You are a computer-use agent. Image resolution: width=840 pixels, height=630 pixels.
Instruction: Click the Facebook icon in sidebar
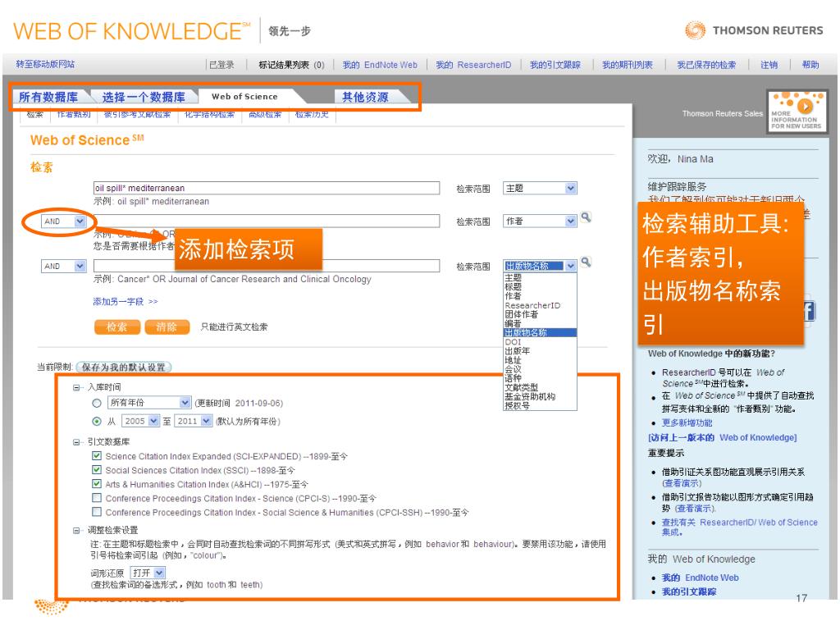[809, 311]
